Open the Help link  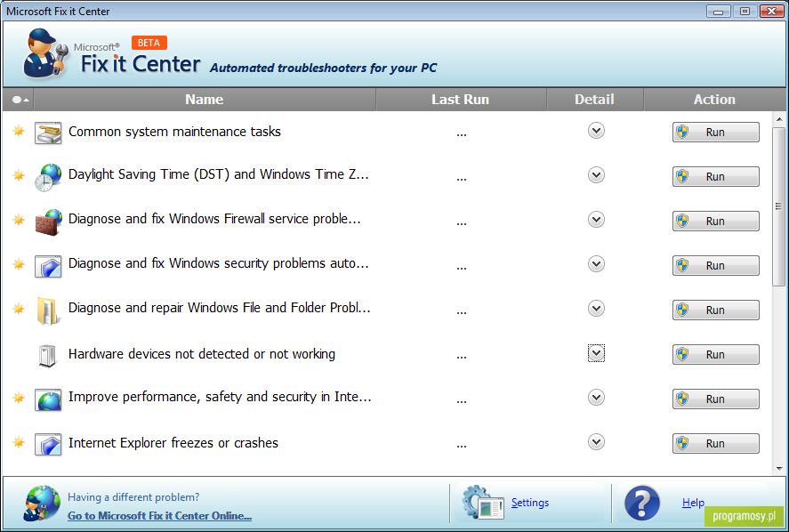[x=693, y=503]
